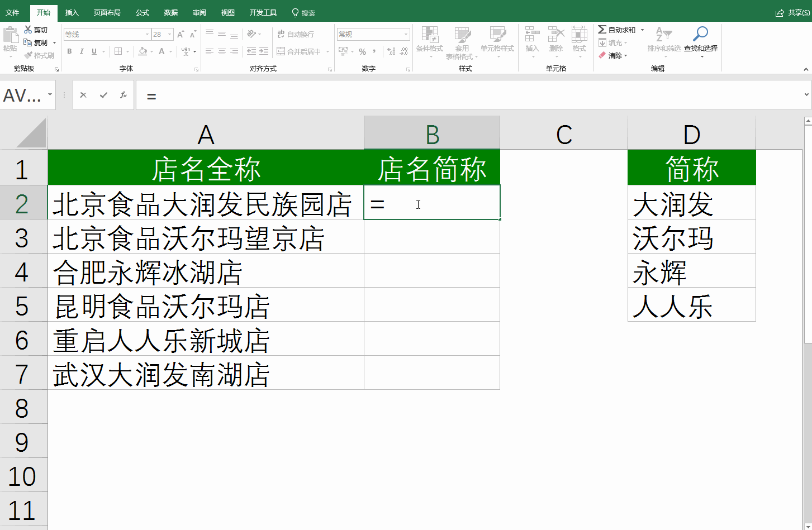Viewport: 812px width, 530px height.
Task: Toggle Italic formatting
Action: pos(82,51)
